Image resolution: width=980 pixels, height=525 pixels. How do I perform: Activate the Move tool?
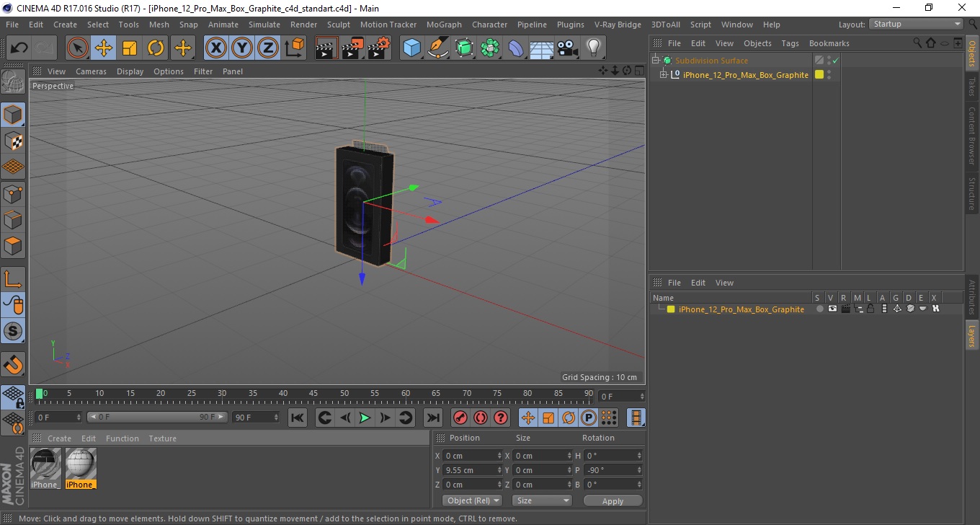pos(104,48)
